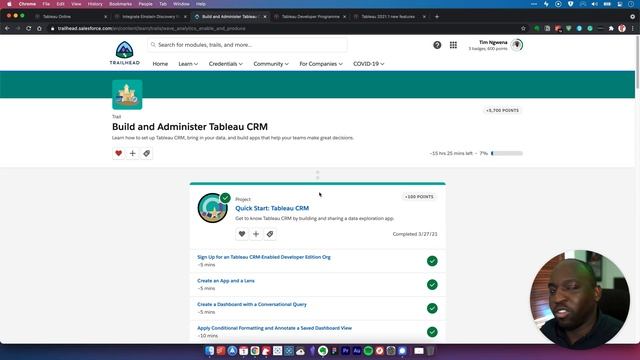Click the Completed 3/27/21 text
Viewport: 640px width, 360px height.
[x=415, y=234]
